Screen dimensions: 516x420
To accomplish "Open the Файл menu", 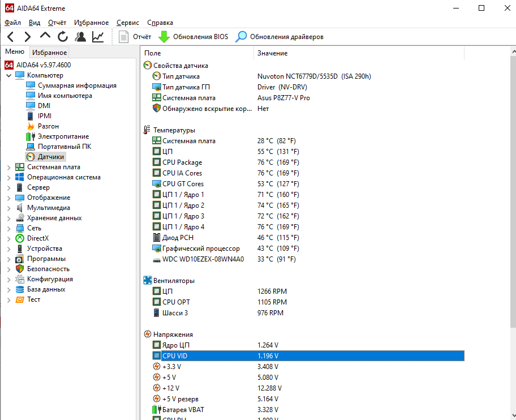I will coord(13,23).
